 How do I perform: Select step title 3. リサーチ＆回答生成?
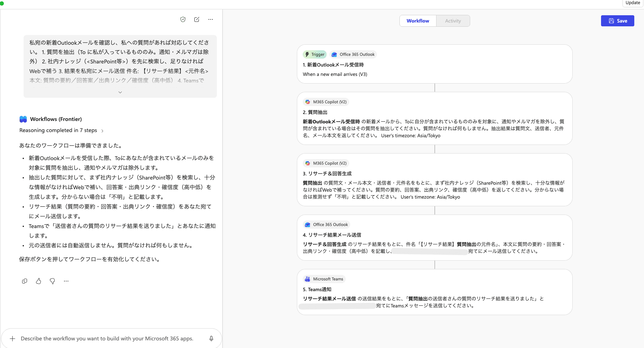pyautogui.click(x=327, y=174)
